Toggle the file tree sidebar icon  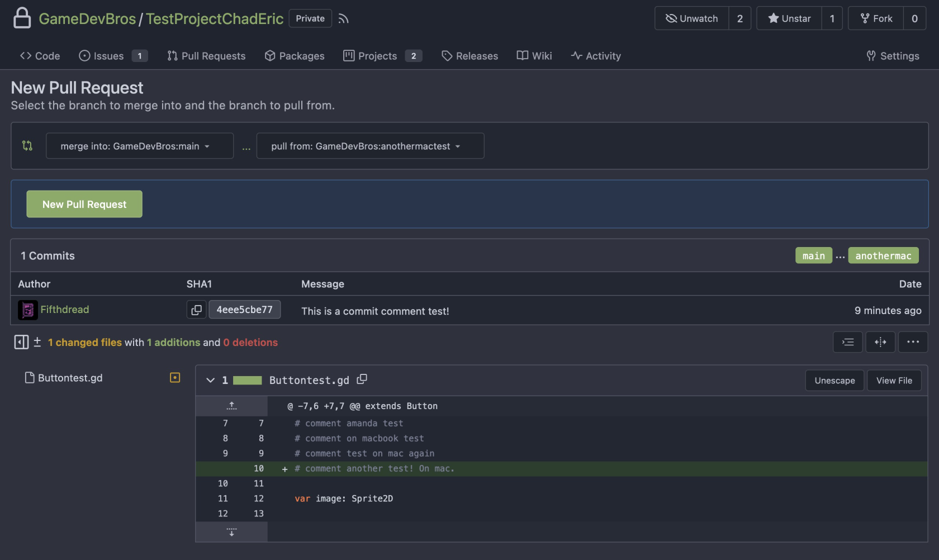point(21,342)
